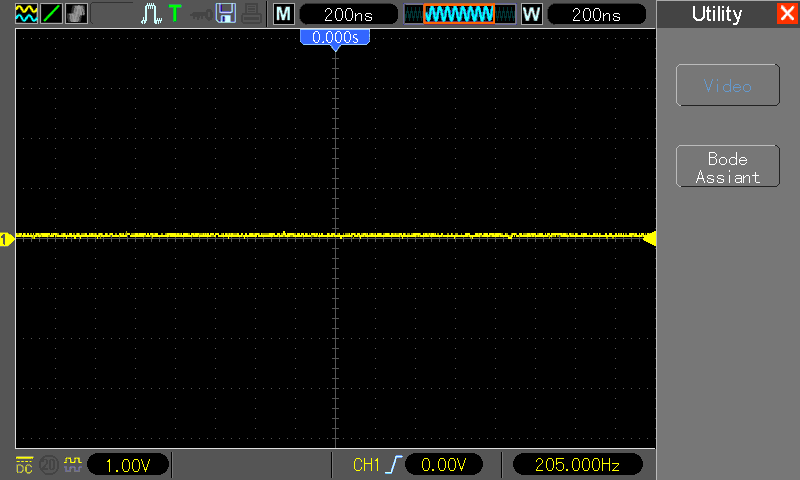Click the rising edge trigger slope icon

pos(394,465)
